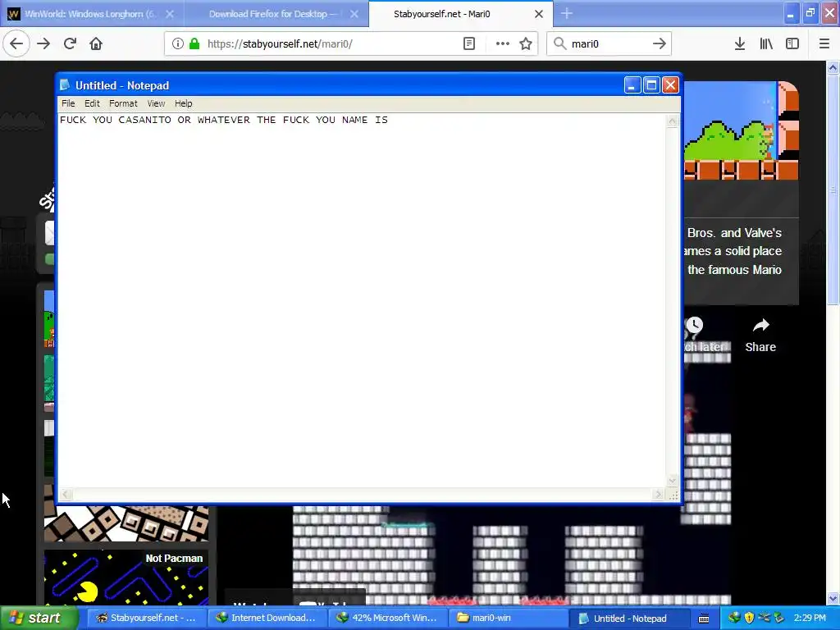The width and height of the screenshot is (840, 630).
Task: Open Notepad File menu
Action: (x=68, y=103)
